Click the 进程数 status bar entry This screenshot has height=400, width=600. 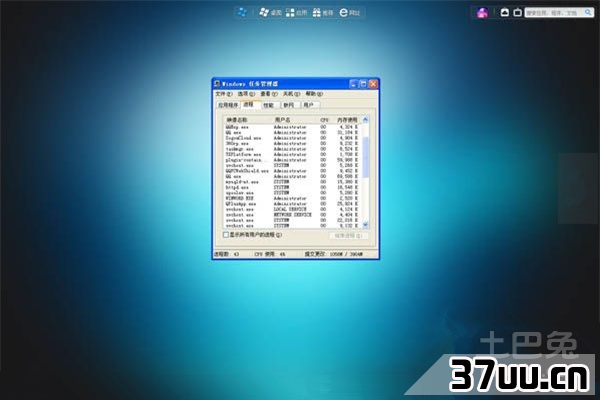(227, 254)
